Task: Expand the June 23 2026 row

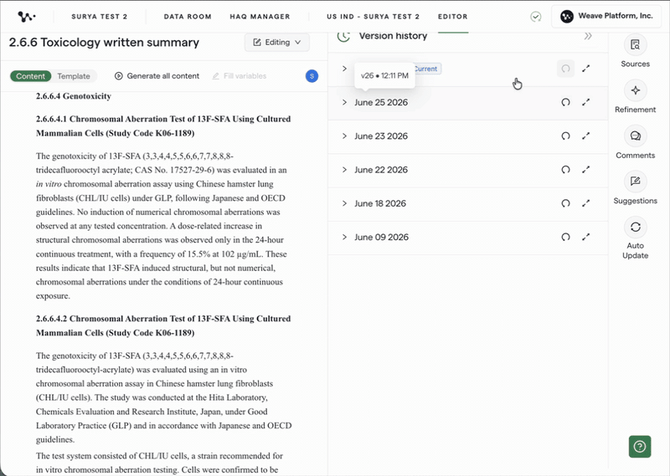Action: click(344, 136)
